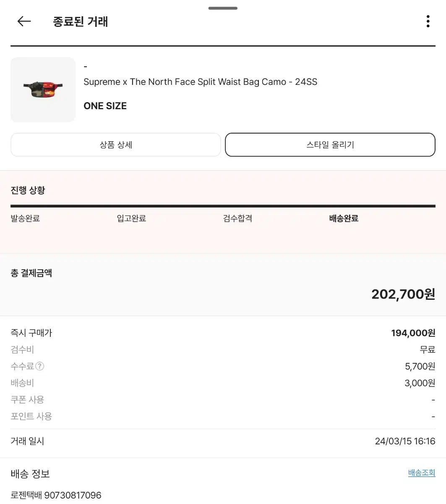
Task: Open the 배송조회 tracking link
Action: tap(421, 473)
